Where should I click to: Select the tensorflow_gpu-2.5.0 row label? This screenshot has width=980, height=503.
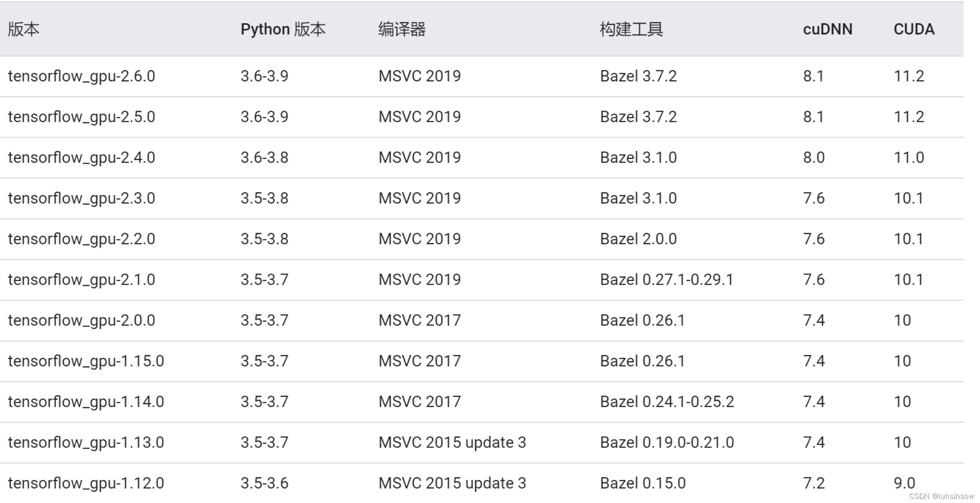pyautogui.click(x=82, y=117)
